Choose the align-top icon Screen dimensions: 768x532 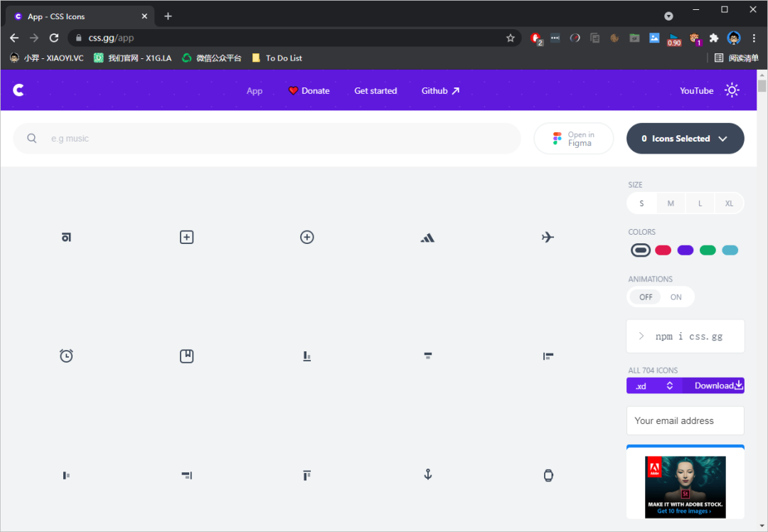point(307,475)
